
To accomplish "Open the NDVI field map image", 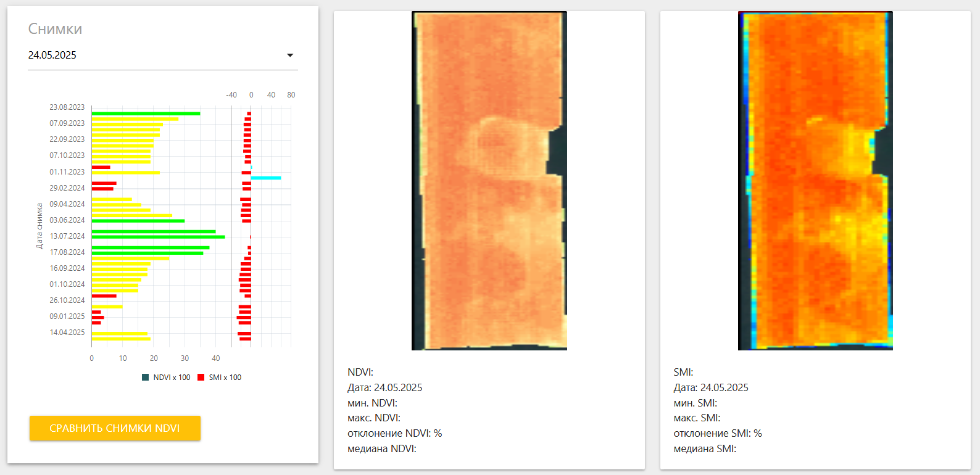I will 489,181.
